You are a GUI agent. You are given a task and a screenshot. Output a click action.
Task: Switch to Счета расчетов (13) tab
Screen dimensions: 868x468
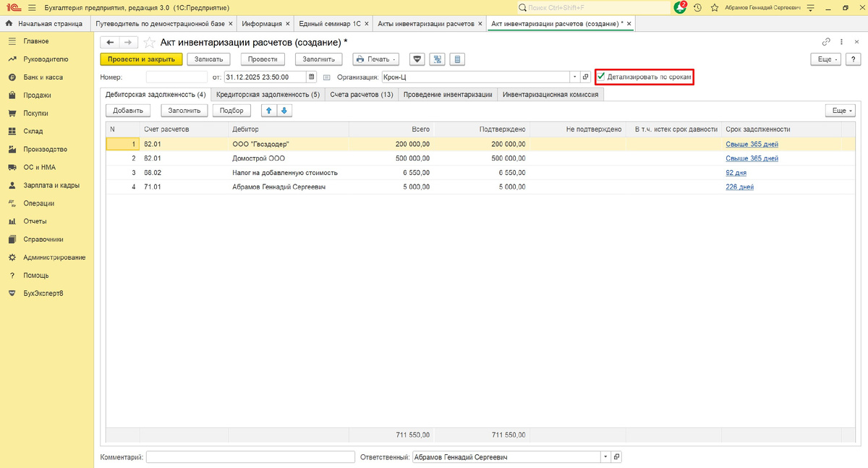tap(362, 94)
